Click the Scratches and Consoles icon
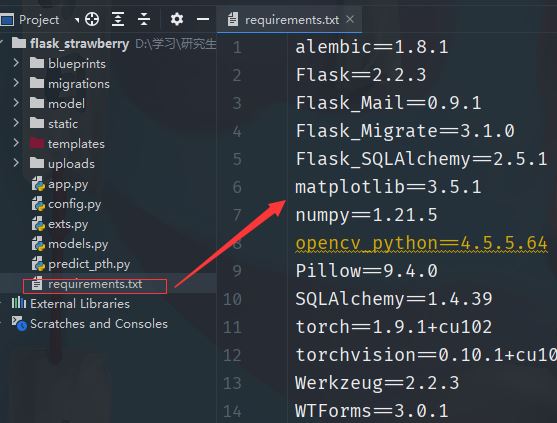Image resolution: width=557 pixels, height=423 pixels. pos(19,323)
